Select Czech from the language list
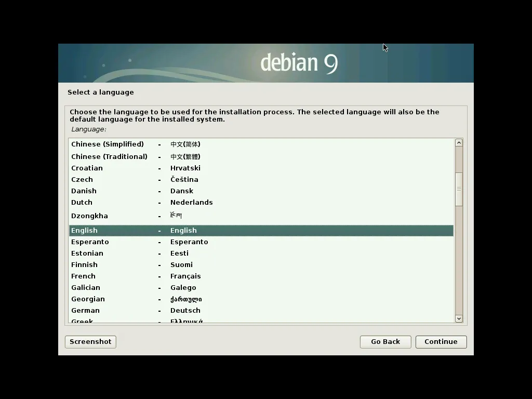The width and height of the screenshot is (532, 399). click(x=261, y=179)
